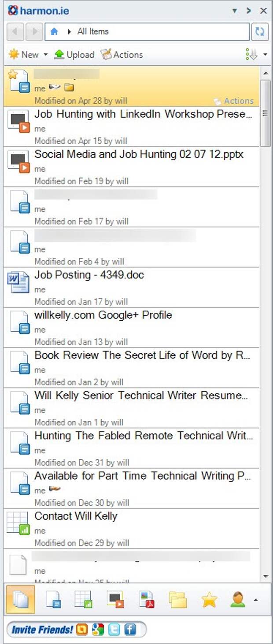Click the home icon in the breadcrumb bar
Image resolution: width=273 pixels, height=644 pixels.
coord(54,32)
